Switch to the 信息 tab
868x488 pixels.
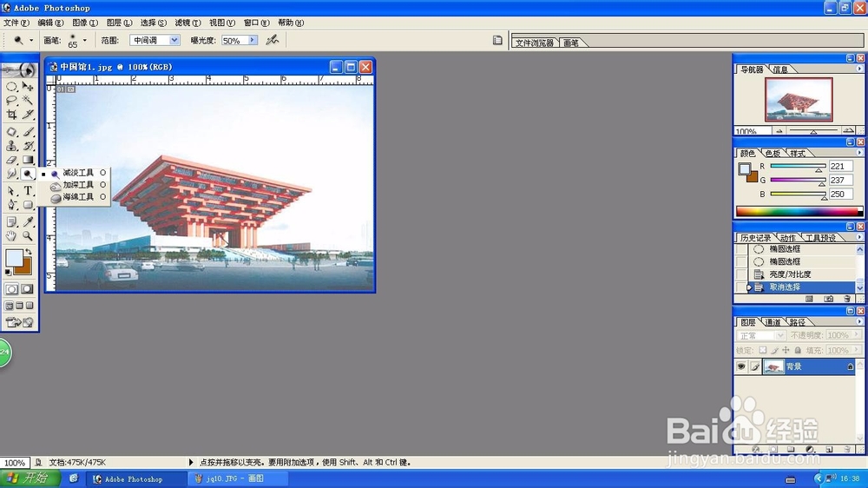[780, 69]
